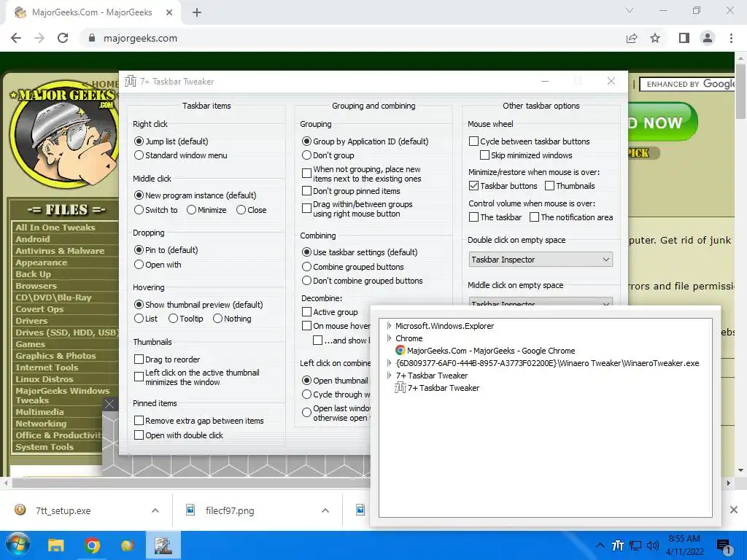This screenshot has height=560, width=747.
Task: Collapse the Chrome group in inspector
Action: coord(390,338)
